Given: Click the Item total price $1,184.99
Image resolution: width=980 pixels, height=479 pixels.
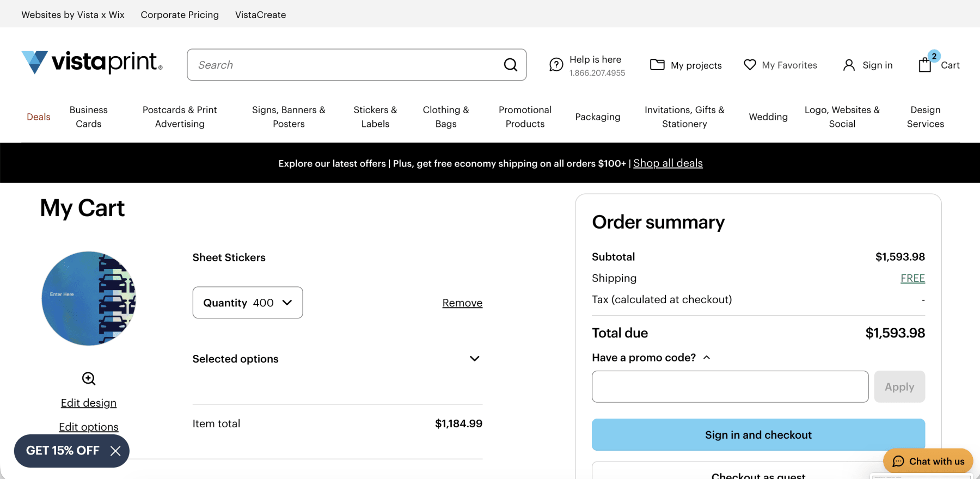Looking at the screenshot, I should [458, 423].
